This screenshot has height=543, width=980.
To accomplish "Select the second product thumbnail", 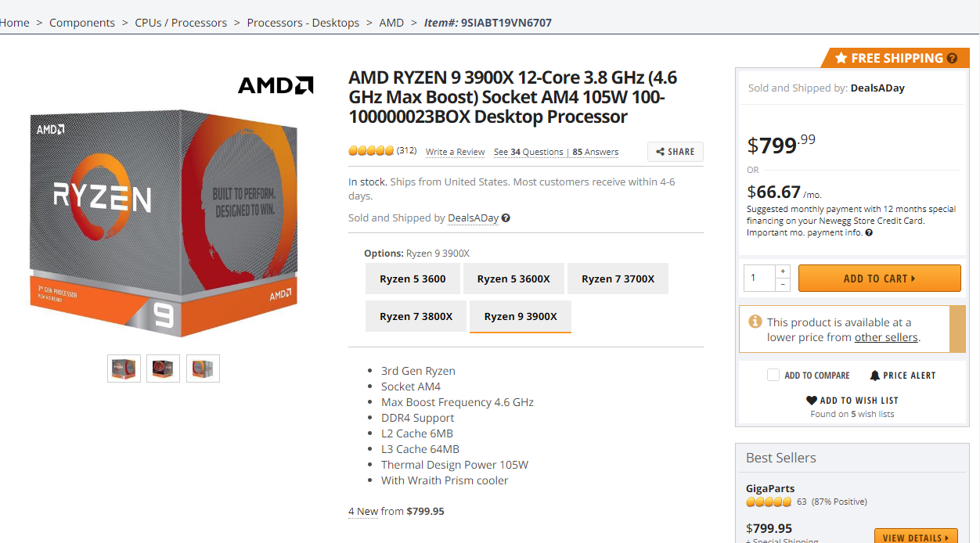I will pos(163,368).
